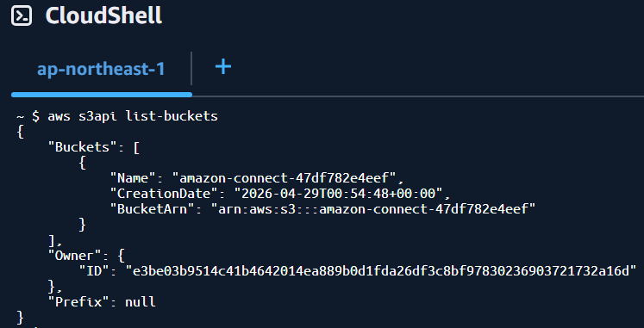Click the final closing brace of the JSON
Image resolution: width=644 pixels, height=328 pixels.
pos(21,318)
